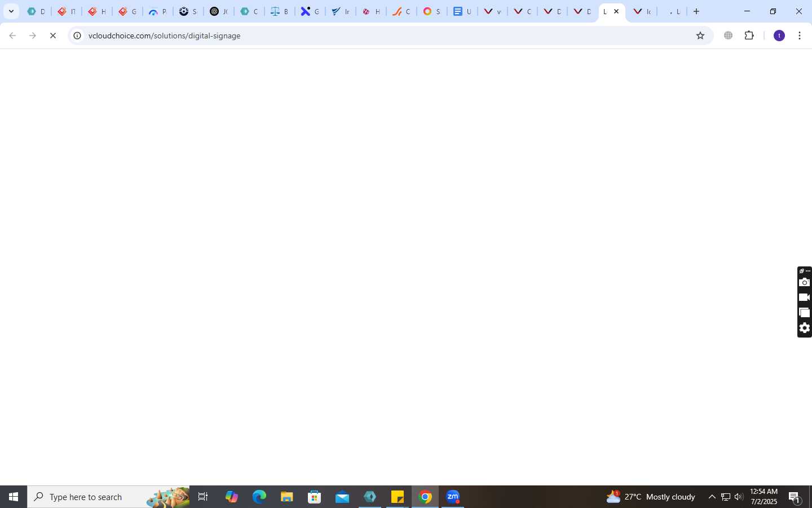Open Chrome's three-dot menu
The height and width of the screenshot is (508, 812).
pyautogui.click(x=800, y=36)
